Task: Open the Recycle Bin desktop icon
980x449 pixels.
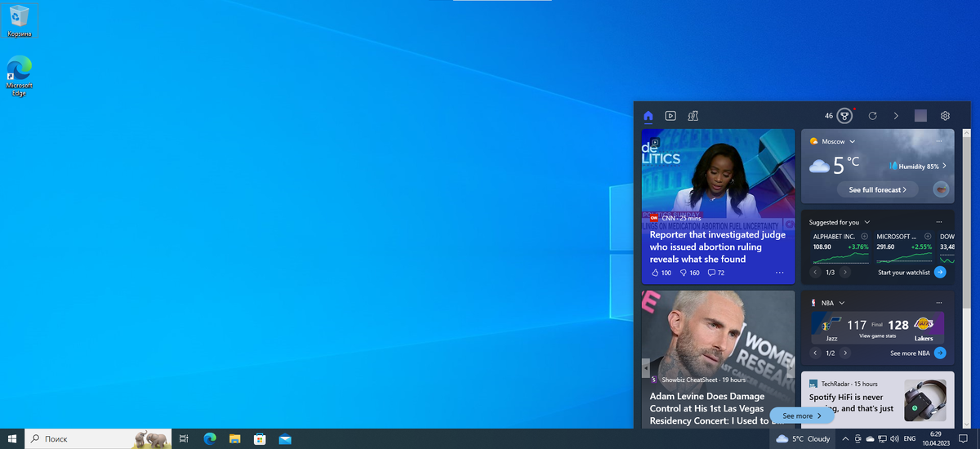Action: (x=20, y=20)
